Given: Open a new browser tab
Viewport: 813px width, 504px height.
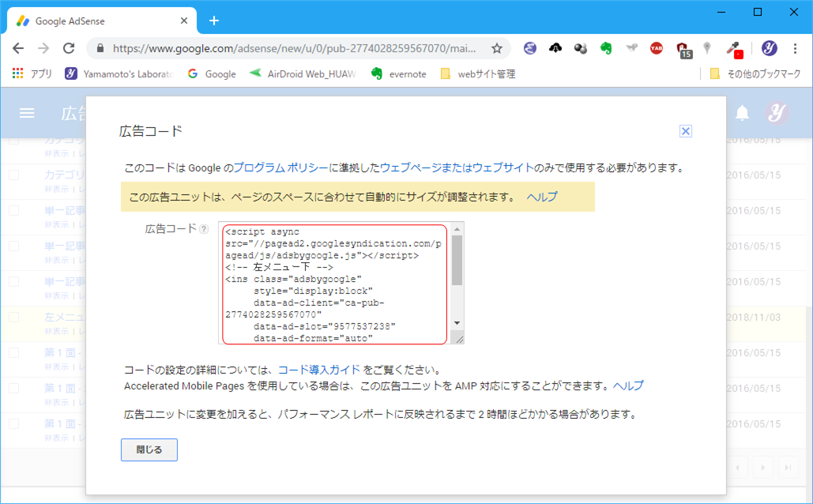Looking at the screenshot, I should pos(214,21).
